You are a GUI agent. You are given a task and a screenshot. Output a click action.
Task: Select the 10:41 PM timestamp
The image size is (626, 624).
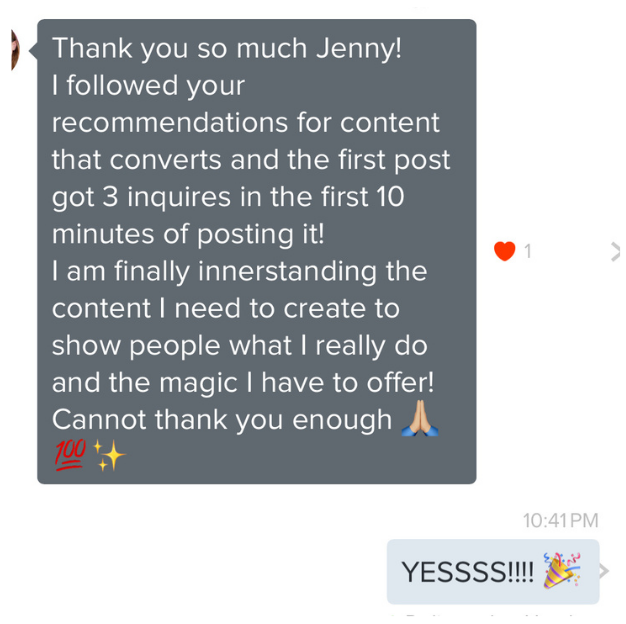pyautogui.click(x=561, y=521)
